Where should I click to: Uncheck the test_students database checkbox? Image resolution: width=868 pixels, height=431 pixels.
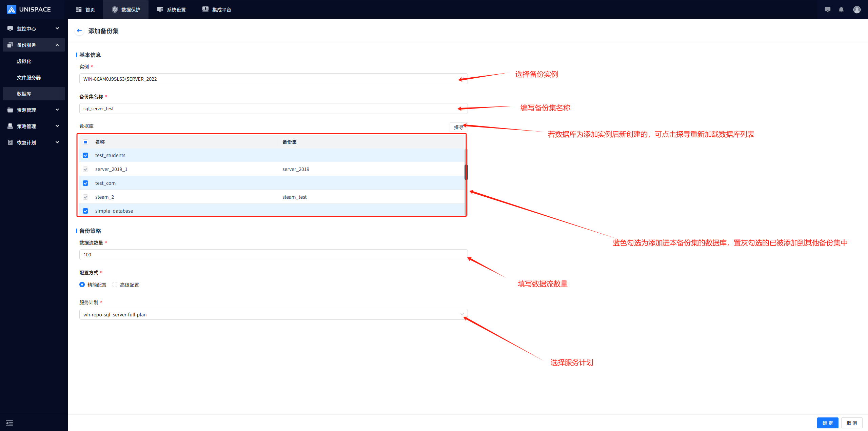point(85,155)
